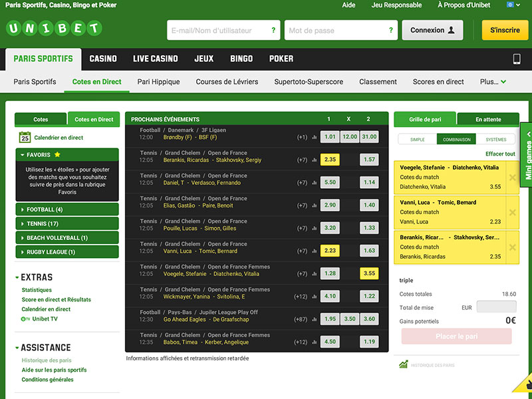Open stats icon for Pouille - Simon match
532x399 pixels.
coord(314,228)
